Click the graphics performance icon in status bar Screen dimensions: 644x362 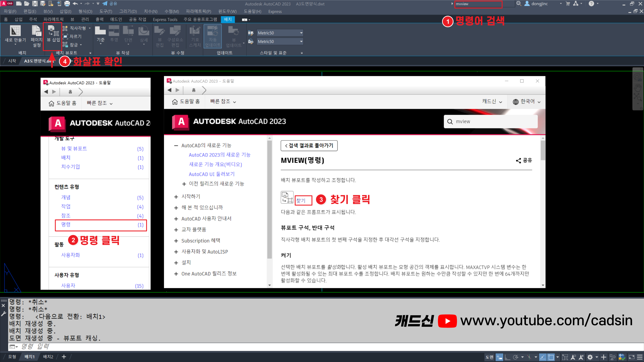tap(622, 357)
